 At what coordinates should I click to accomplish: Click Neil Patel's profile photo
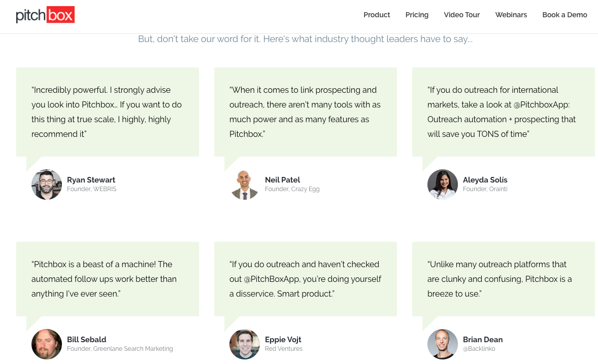point(245,185)
